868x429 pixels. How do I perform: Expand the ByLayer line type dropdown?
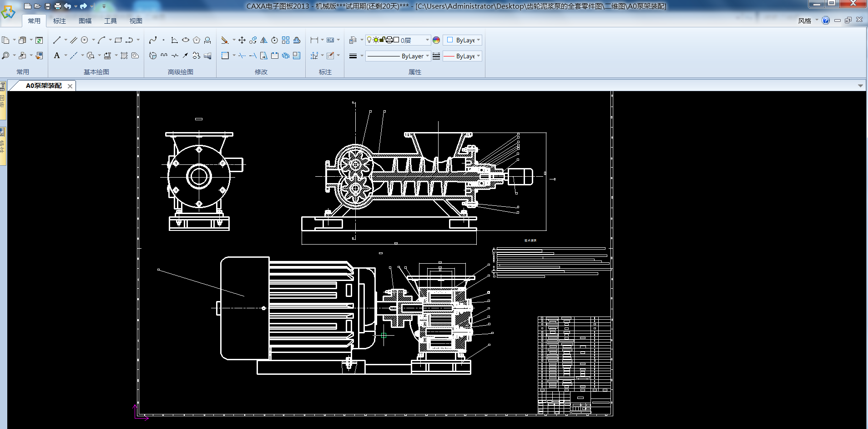coord(427,56)
